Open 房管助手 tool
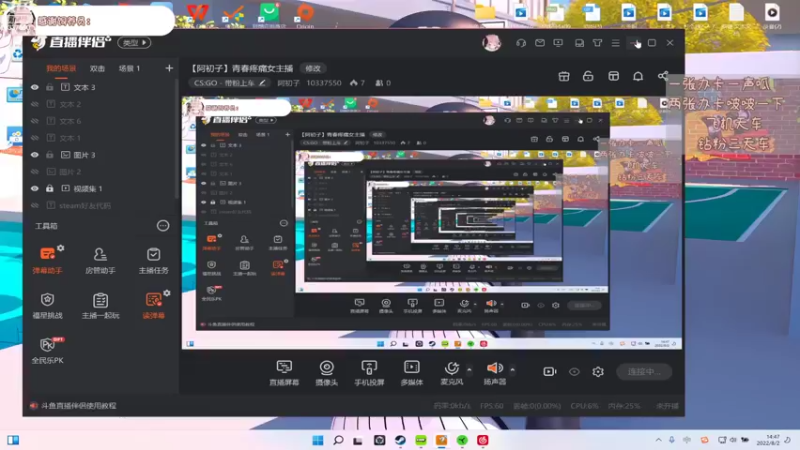 tap(100, 260)
